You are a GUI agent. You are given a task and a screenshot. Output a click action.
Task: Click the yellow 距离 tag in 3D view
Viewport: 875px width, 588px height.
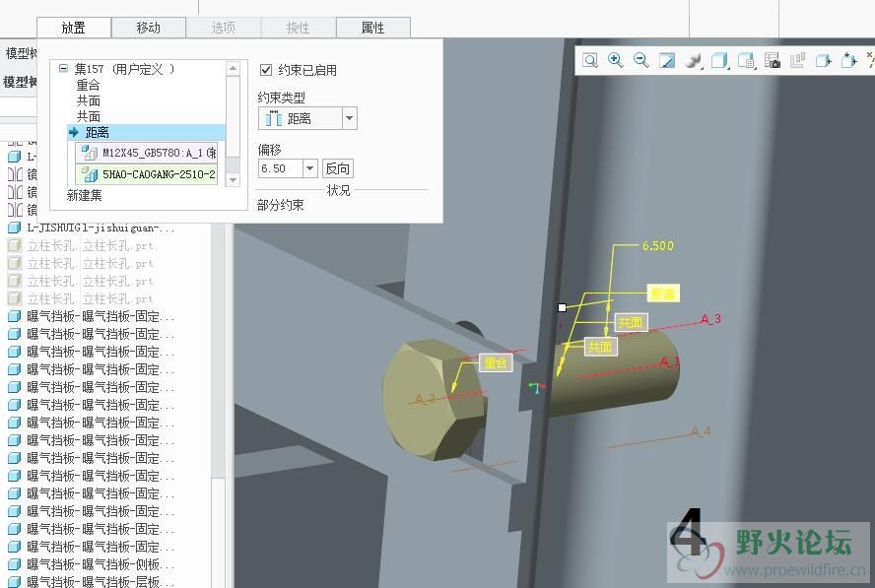point(663,294)
